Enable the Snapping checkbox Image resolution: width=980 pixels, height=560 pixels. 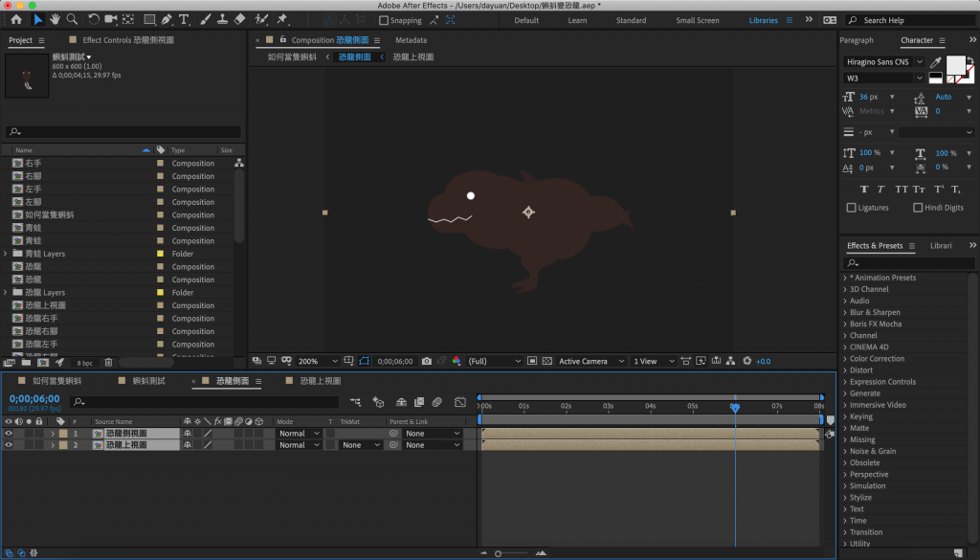point(384,20)
